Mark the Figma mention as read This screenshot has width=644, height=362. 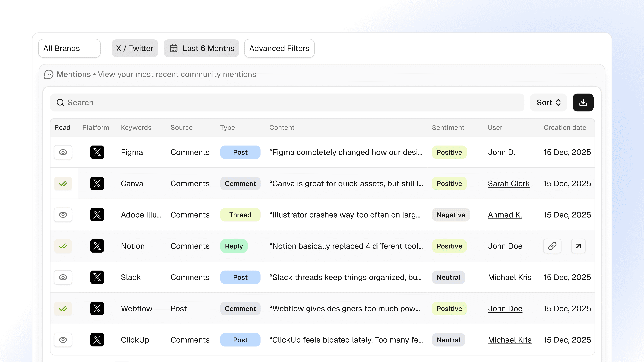63,152
